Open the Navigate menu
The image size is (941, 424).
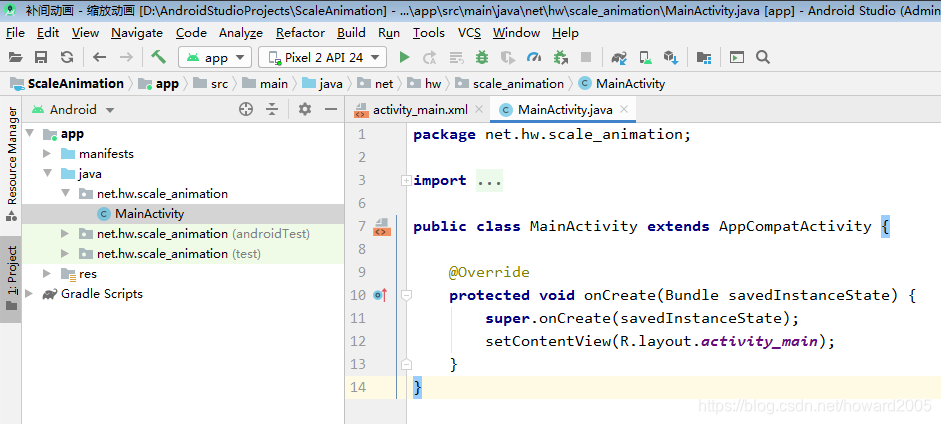(137, 33)
